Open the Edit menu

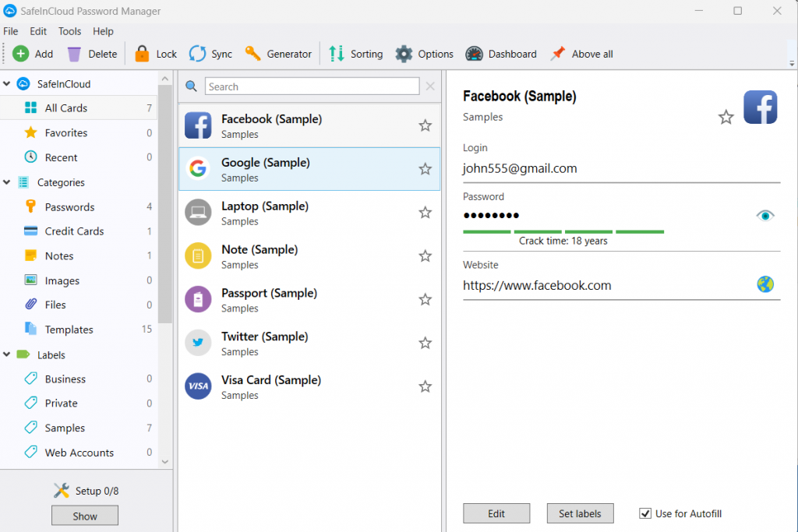[37, 31]
